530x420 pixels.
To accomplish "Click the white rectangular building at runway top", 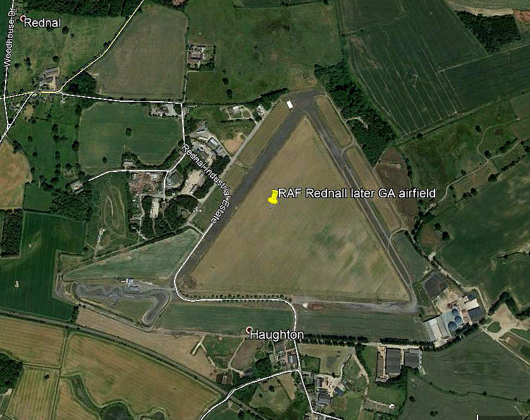I will (x=289, y=104).
